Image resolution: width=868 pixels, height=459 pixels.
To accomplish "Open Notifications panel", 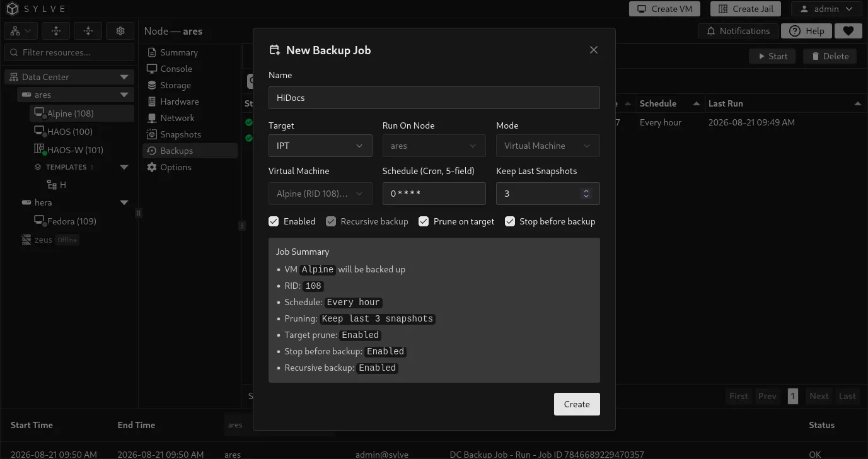I will coord(738,31).
